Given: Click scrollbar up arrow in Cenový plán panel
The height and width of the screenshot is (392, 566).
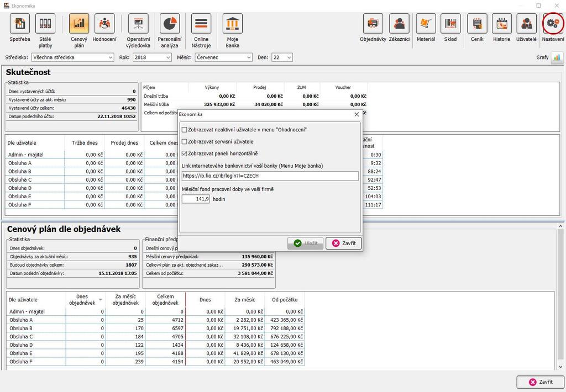Looking at the screenshot, I should click(x=560, y=226).
